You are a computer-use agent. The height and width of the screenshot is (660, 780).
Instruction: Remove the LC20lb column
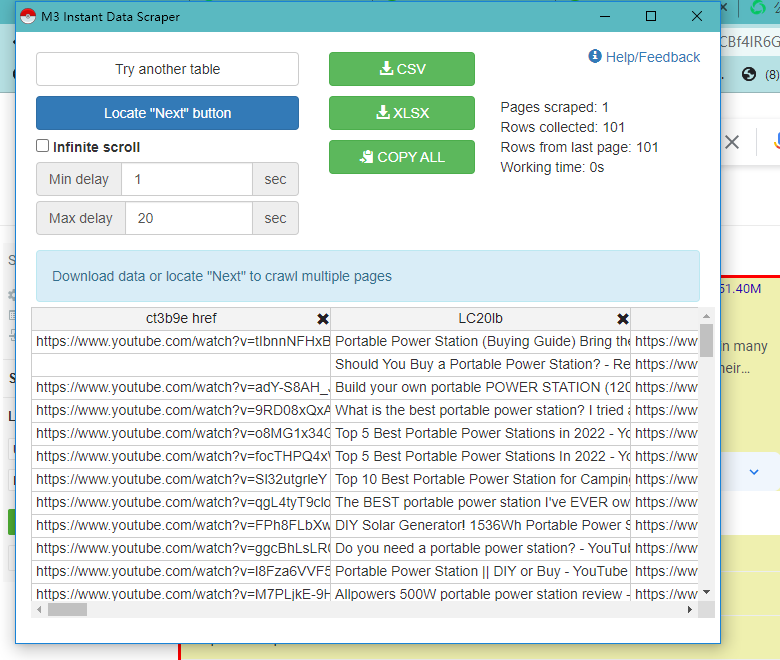622,319
